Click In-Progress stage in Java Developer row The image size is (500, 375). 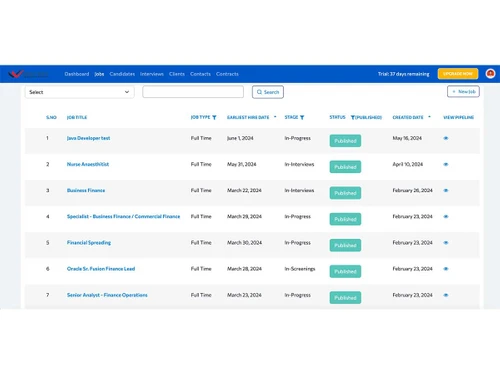297,138
